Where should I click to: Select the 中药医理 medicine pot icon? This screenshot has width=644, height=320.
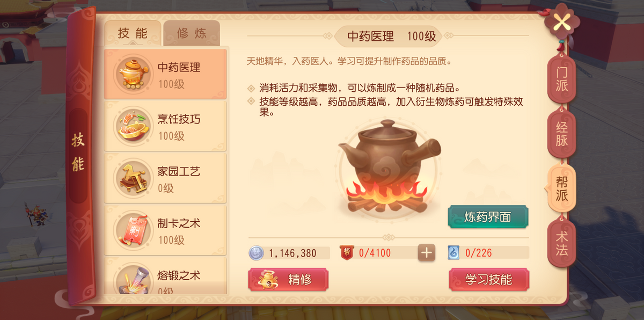tap(133, 75)
